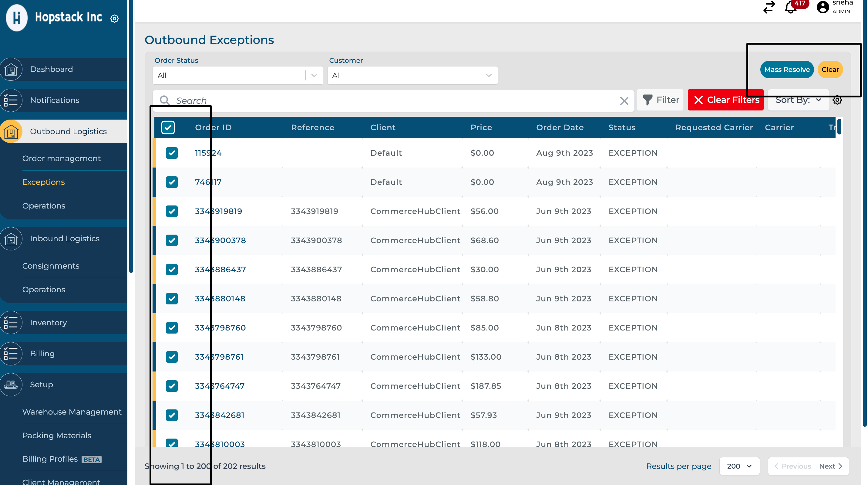The width and height of the screenshot is (868, 485).
Task: Click the swap arrows icon in header
Action: coord(769,7)
